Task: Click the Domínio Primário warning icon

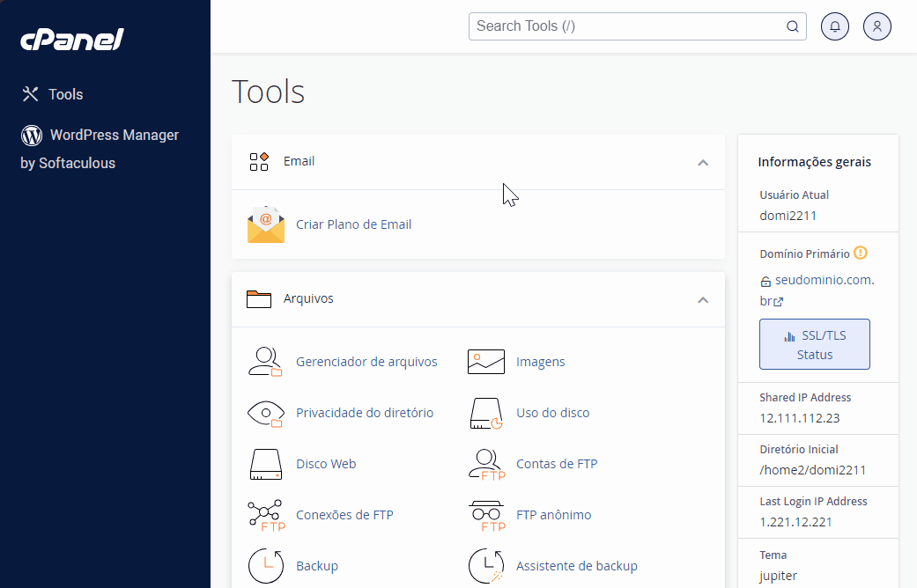Action: [861, 254]
